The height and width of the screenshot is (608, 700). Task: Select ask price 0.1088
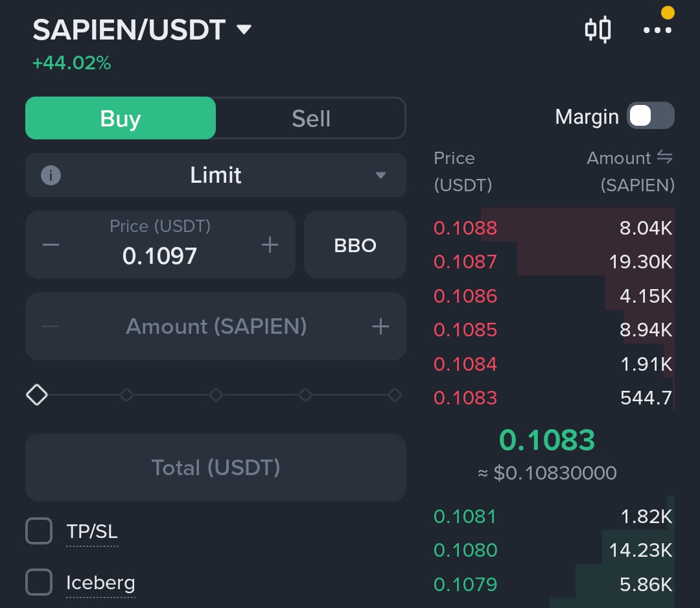465,228
